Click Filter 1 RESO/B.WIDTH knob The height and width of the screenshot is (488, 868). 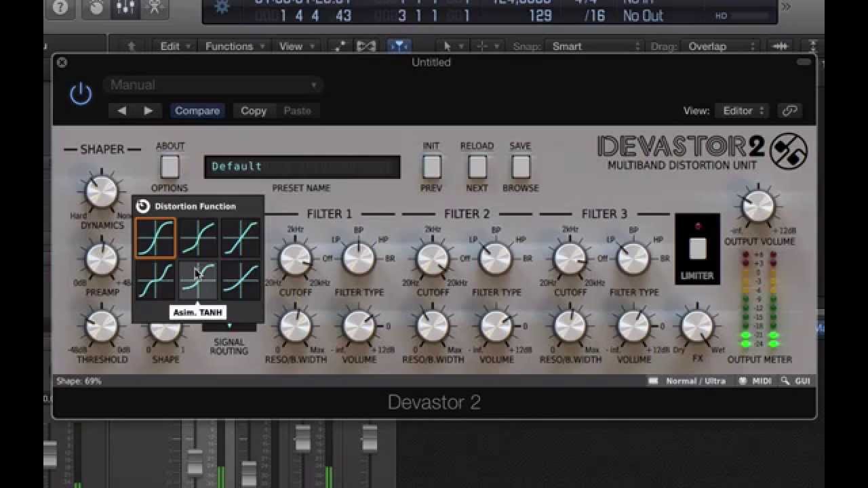[x=295, y=327]
